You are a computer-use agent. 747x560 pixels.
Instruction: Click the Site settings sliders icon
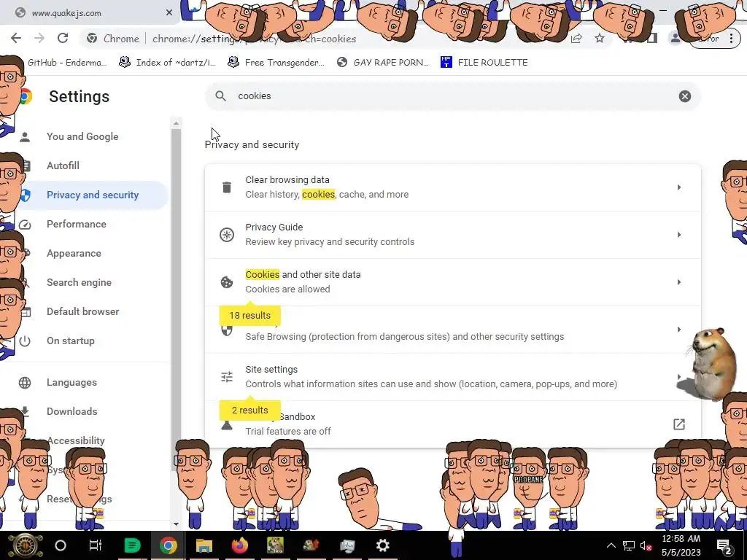pos(227,377)
